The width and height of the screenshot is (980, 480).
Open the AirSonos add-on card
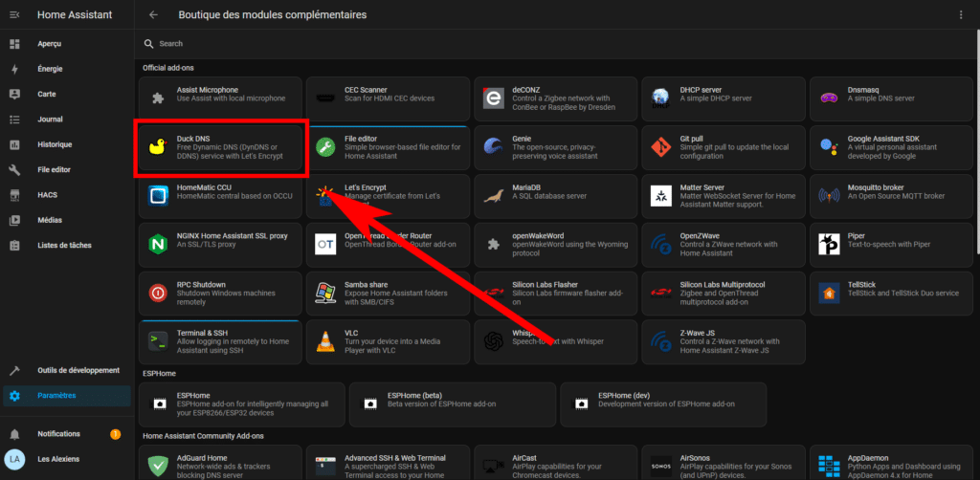point(724,463)
